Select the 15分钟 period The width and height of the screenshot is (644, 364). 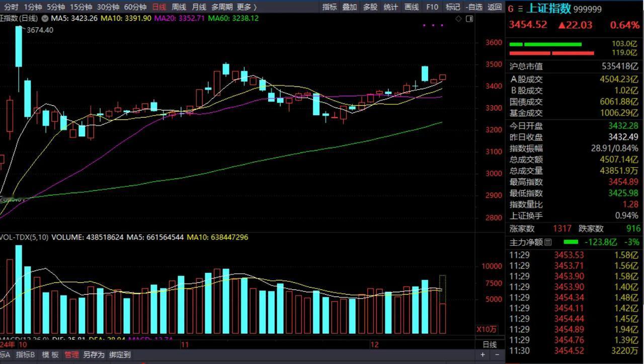pos(81,7)
